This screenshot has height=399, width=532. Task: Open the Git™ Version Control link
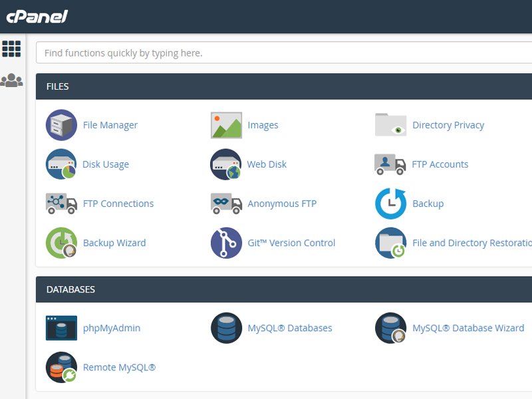click(291, 243)
